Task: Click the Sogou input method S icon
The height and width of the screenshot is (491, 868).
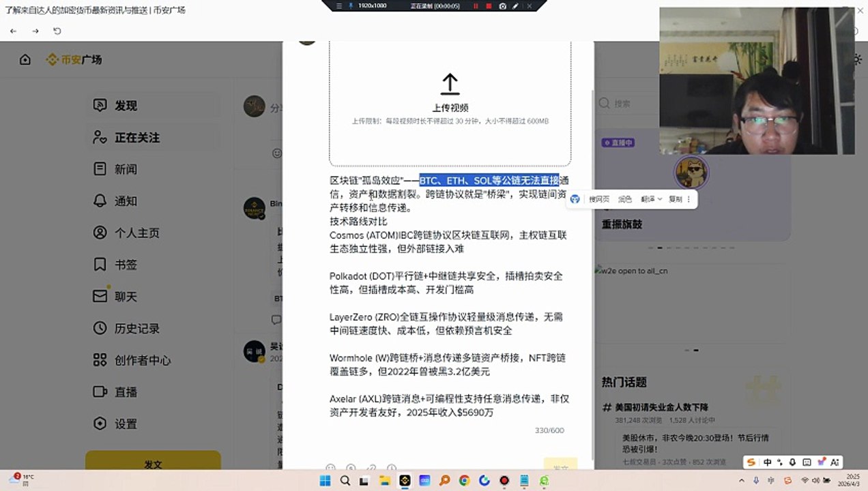Action: pos(751,462)
